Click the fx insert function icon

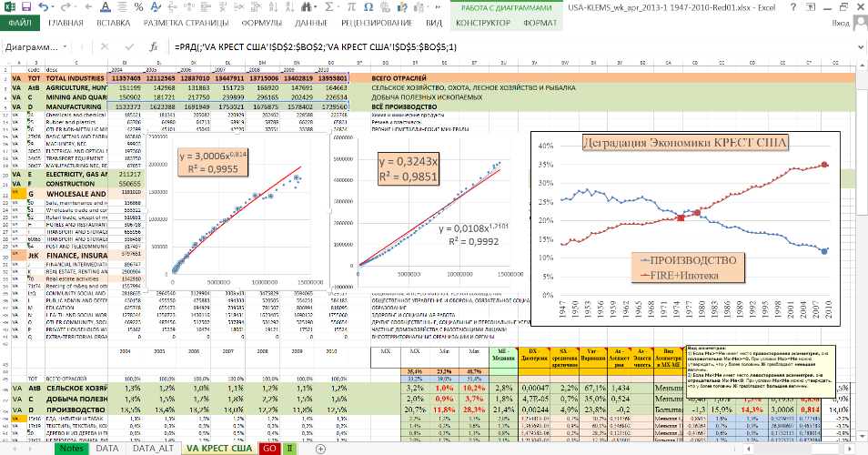click(x=154, y=45)
